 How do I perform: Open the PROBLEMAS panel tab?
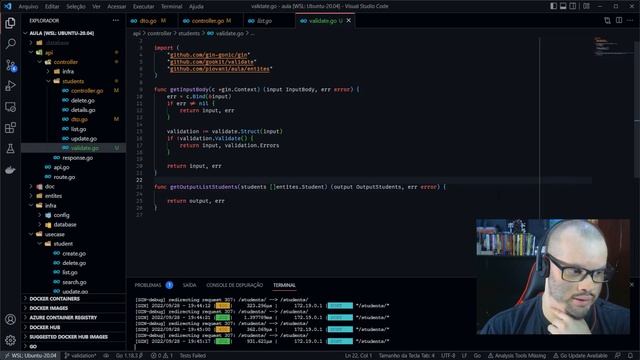(x=148, y=285)
